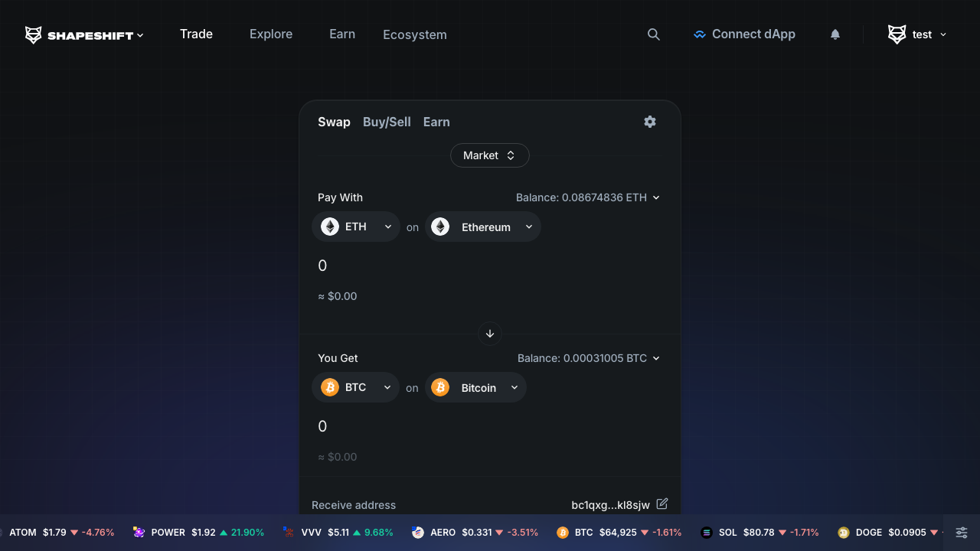Click the Pay With amount field
This screenshot has height=551, width=980.
459,266
